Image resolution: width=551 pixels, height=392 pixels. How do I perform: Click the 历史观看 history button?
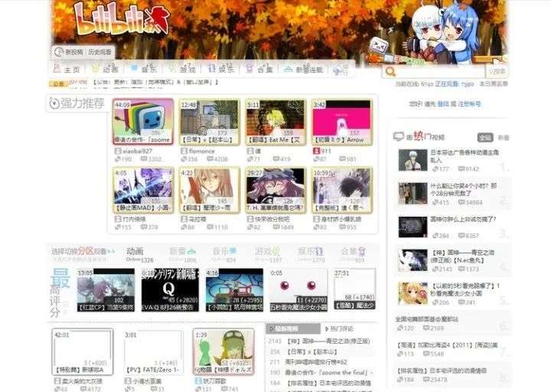pyautogui.click(x=99, y=52)
